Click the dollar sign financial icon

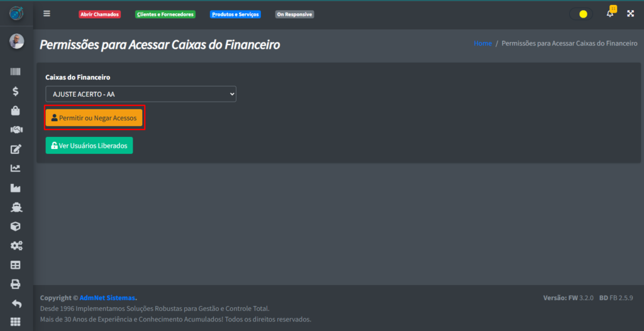click(16, 91)
